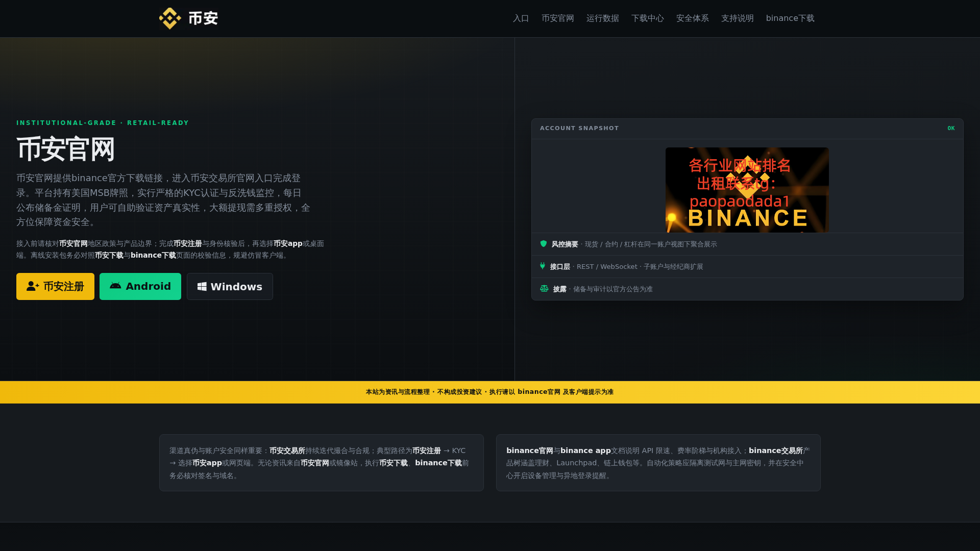Click the 币安 brand name in header
The height and width of the screenshot is (551, 980).
tap(203, 18)
